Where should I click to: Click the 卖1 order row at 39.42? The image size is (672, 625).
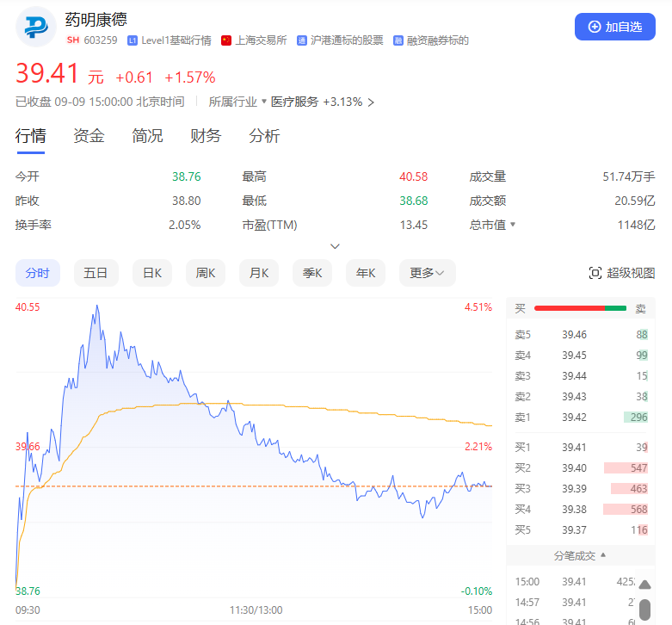click(x=581, y=417)
